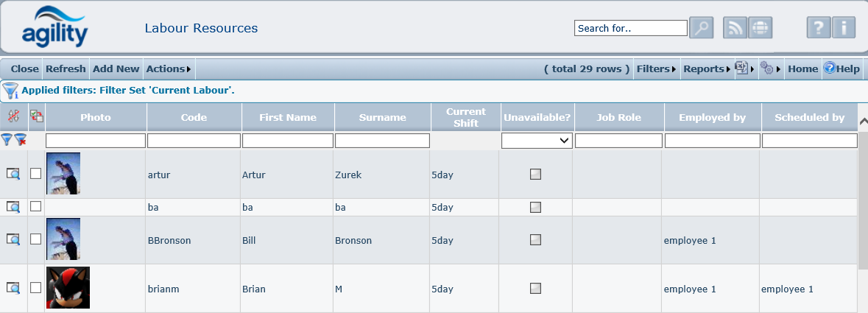The width and height of the screenshot is (868, 313).
Task: Click the question mark help icon
Action: [x=819, y=28]
